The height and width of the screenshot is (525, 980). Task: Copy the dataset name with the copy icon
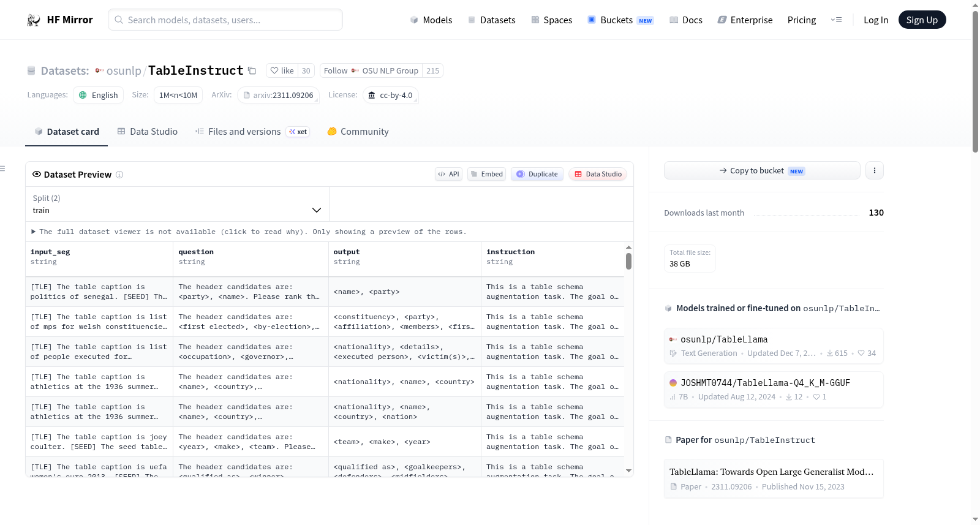[252, 70]
